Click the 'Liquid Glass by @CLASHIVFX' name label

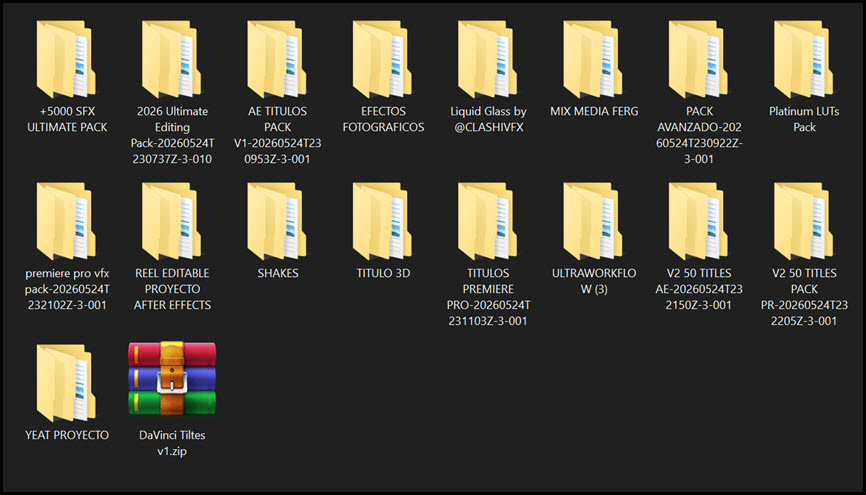click(488, 119)
